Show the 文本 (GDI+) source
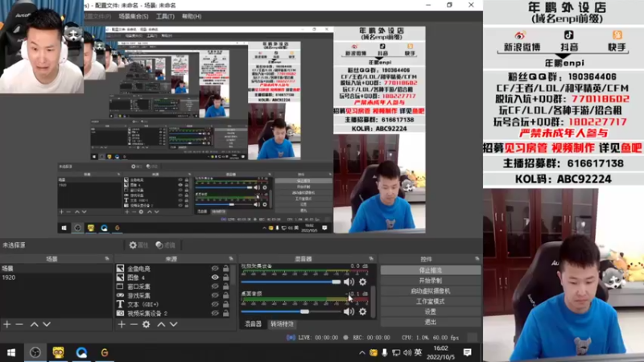Image resolution: width=644 pixels, height=362 pixels. click(215, 305)
